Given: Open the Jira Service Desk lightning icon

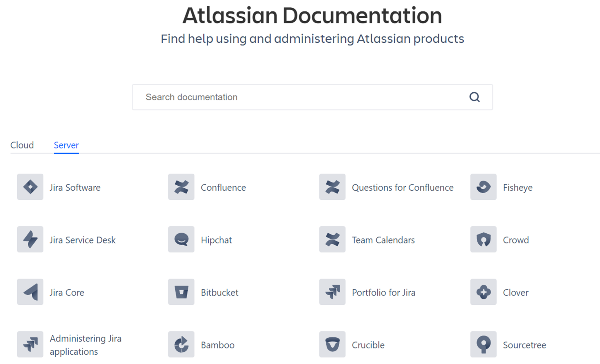Looking at the screenshot, I should tap(30, 239).
